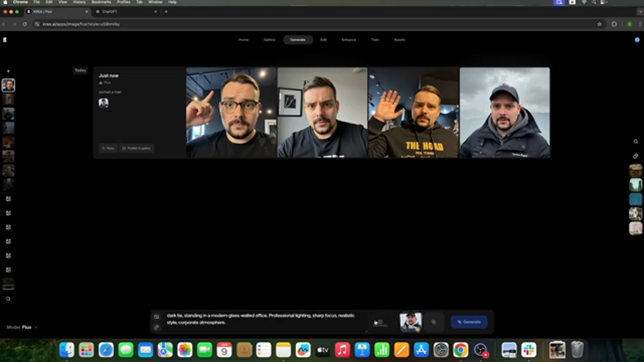The image size is (644, 362).
Task: Click the search icon on right sidebar
Action: point(636,142)
